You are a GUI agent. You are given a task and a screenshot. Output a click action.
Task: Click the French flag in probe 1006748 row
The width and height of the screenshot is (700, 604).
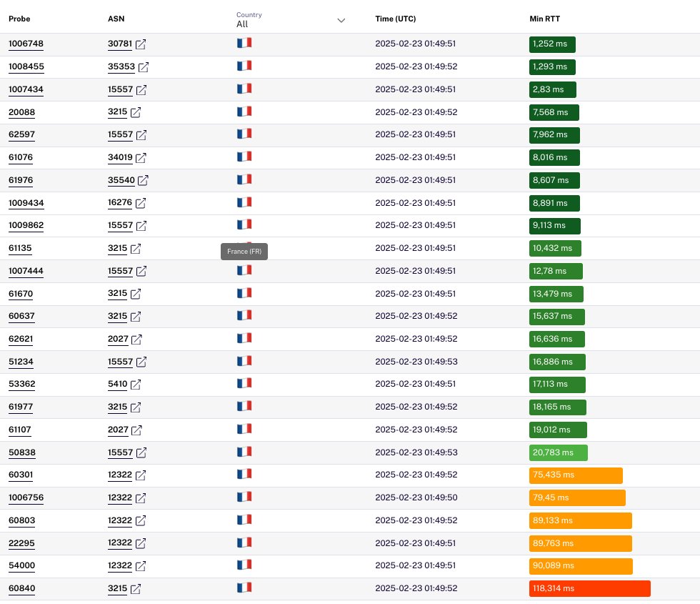click(x=244, y=43)
